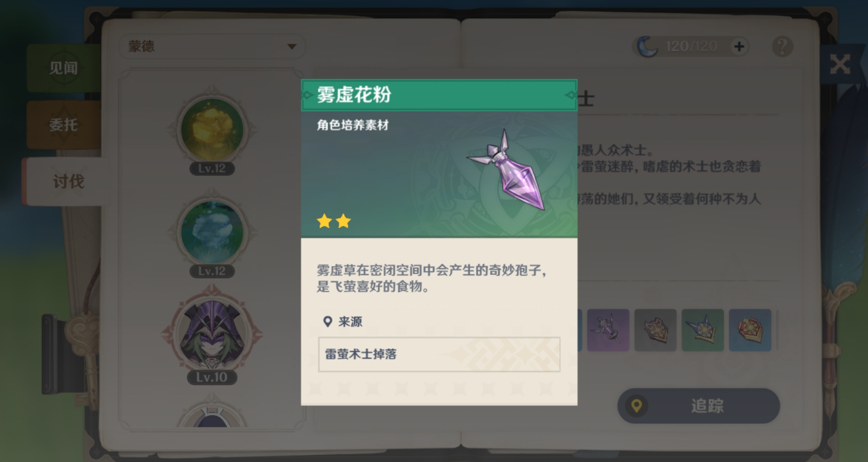Click the dropdown arrow next to 蒙德

[x=291, y=47]
